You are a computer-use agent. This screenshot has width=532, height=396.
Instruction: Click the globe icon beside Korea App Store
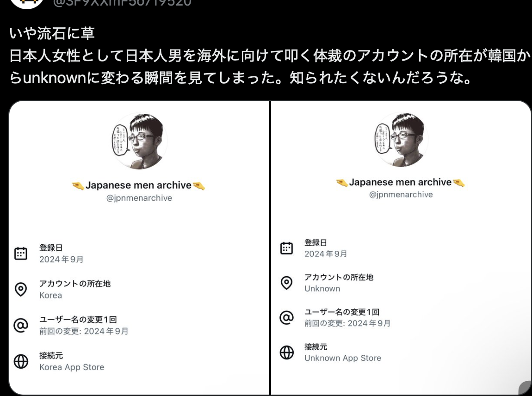coord(21,361)
